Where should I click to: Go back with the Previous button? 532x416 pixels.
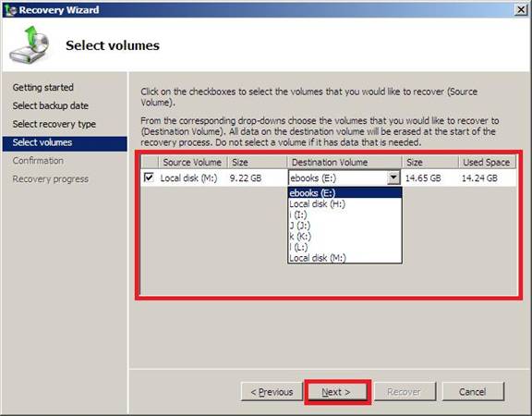[272, 392]
